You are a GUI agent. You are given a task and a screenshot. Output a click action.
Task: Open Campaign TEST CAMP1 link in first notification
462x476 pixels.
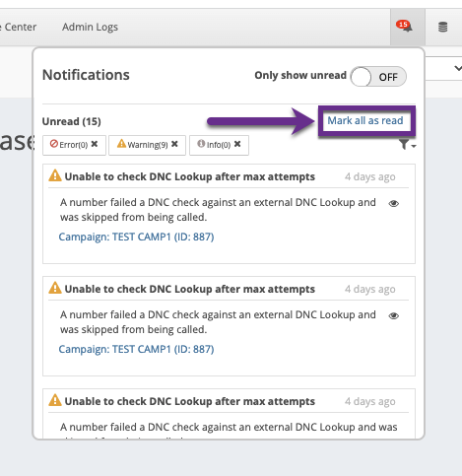pos(136,237)
